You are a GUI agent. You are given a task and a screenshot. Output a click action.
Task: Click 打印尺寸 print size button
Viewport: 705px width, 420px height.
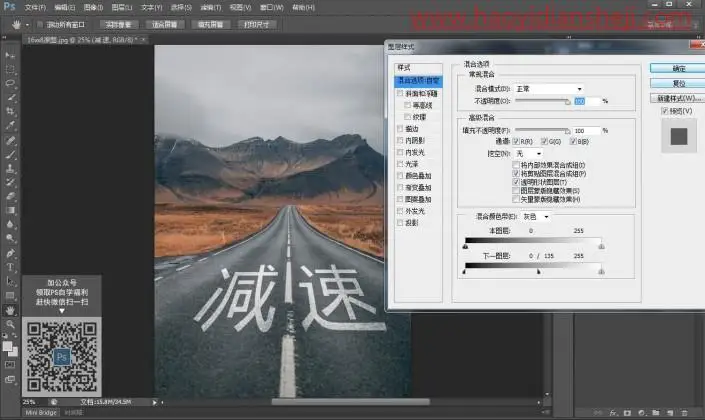point(256,25)
